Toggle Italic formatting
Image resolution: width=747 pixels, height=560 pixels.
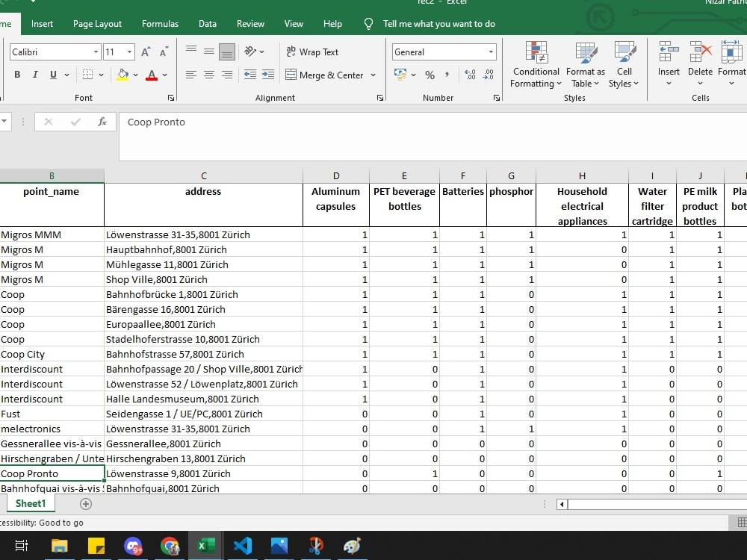pos(35,75)
